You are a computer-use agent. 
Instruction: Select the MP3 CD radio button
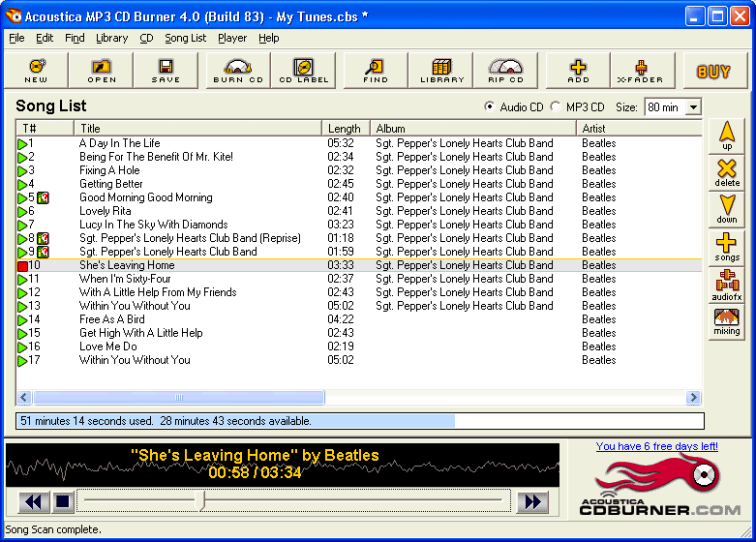coord(556,106)
